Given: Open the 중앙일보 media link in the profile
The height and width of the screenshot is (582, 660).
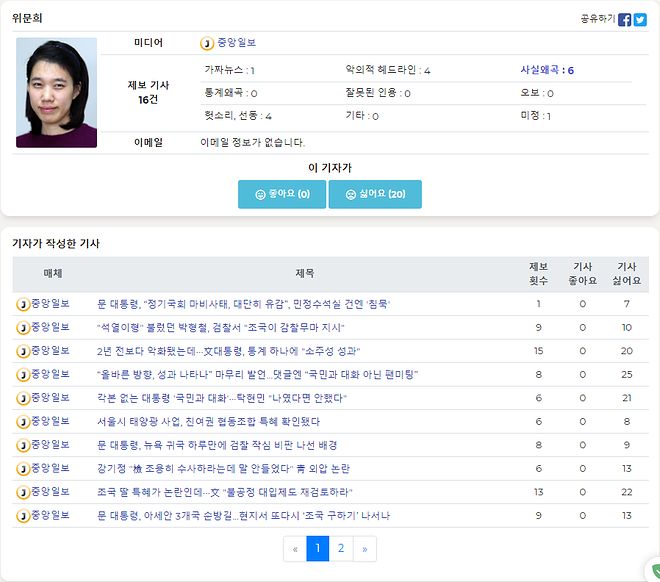Looking at the screenshot, I should coord(236,43).
